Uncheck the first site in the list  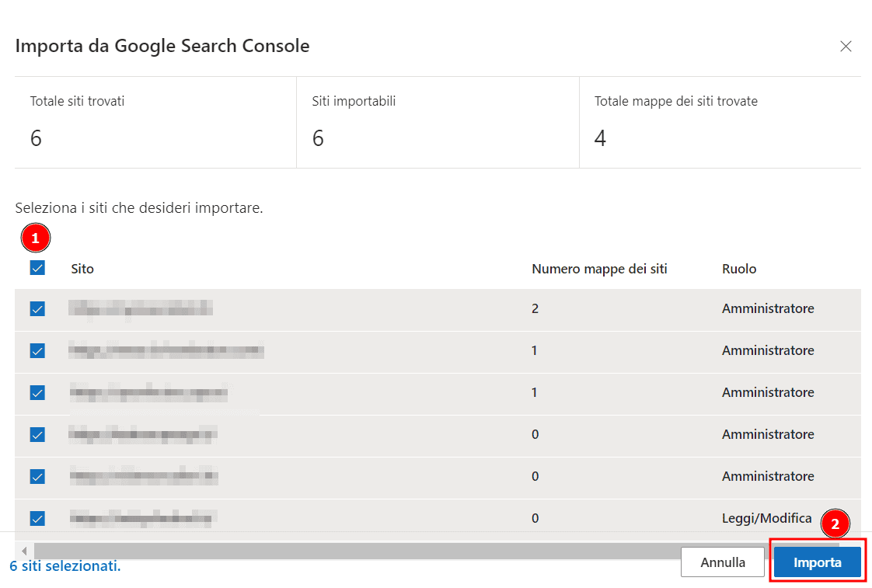tap(37, 308)
